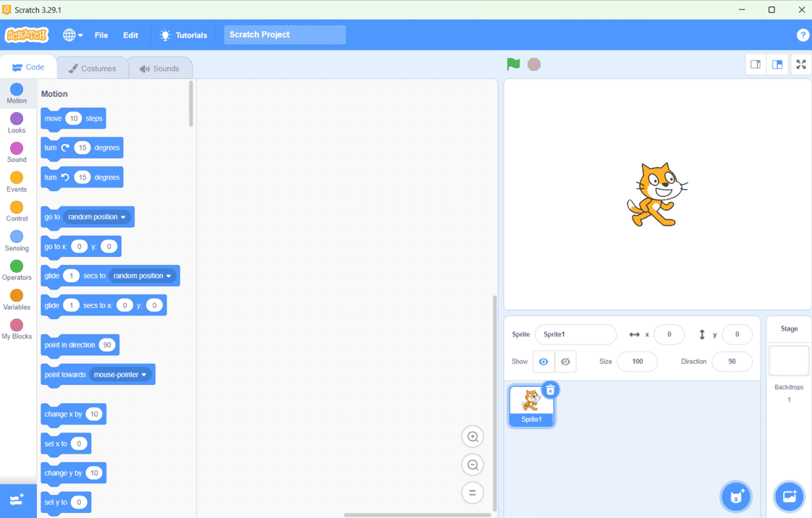
Task: Click the sprite Size input field
Action: [637, 362]
